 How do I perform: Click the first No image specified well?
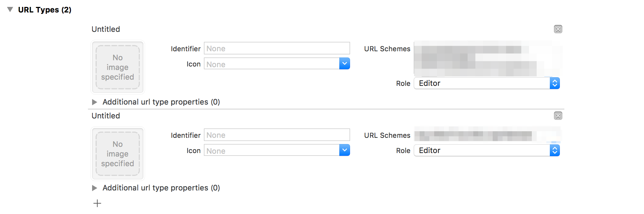point(118,67)
